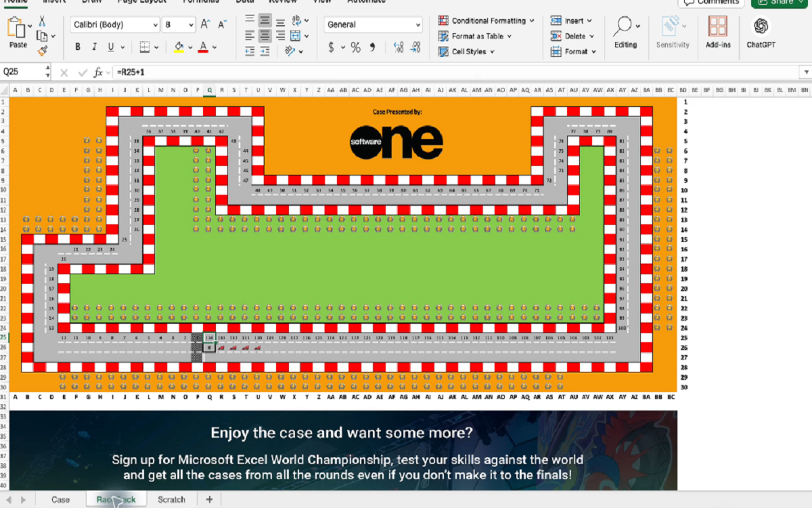
Task: Open the Format cells dropdown
Action: pyautogui.click(x=573, y=51)
